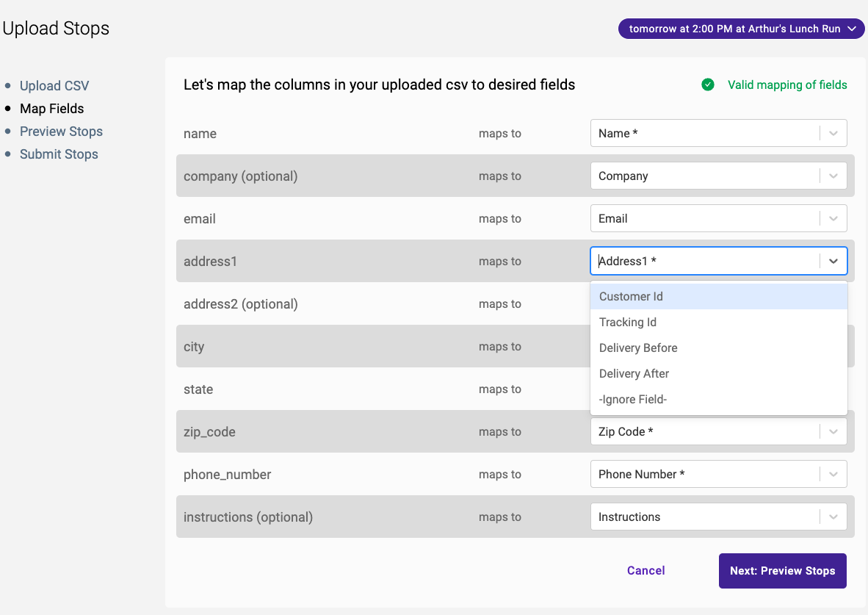The image size is (868, 615).
Task: Select Map Fields step
Action: point(52,109)
